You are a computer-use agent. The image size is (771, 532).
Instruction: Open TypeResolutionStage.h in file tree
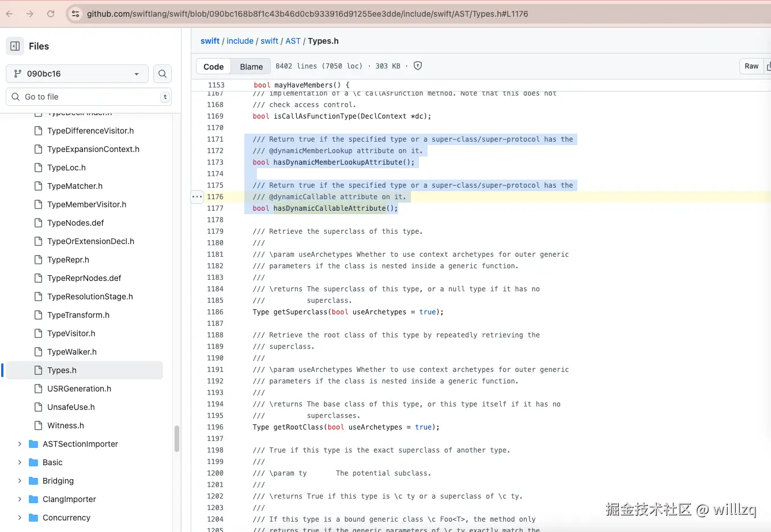point(90,297)
